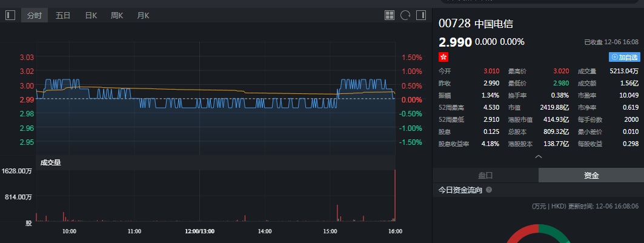Image resolution: width=644 pixels, height=243 pixels.
Task: Open the 盘口 order book tab
Action: (485, 175)
